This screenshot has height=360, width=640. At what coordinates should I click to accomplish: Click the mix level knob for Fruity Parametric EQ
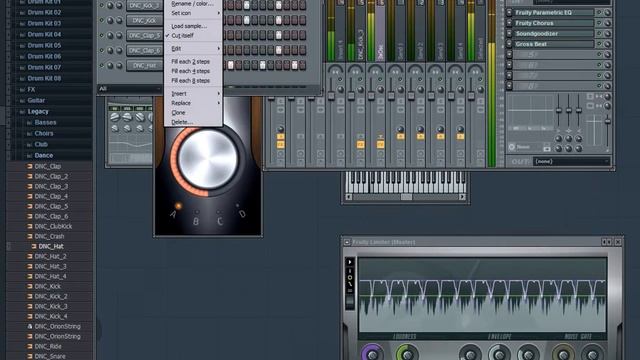point(607,13)
